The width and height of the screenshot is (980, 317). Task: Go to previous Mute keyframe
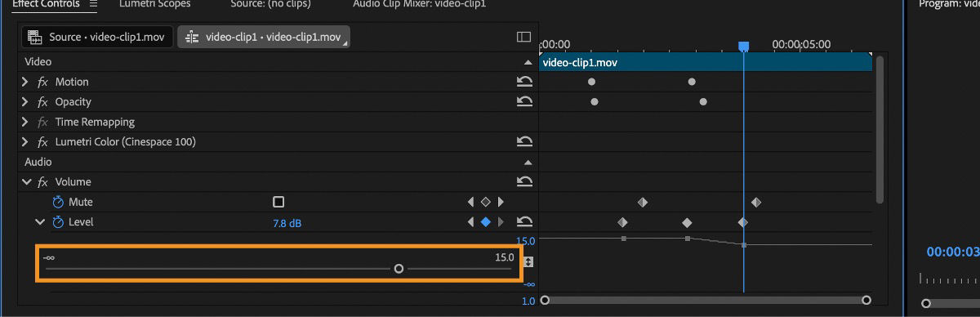tap(470, 202)
